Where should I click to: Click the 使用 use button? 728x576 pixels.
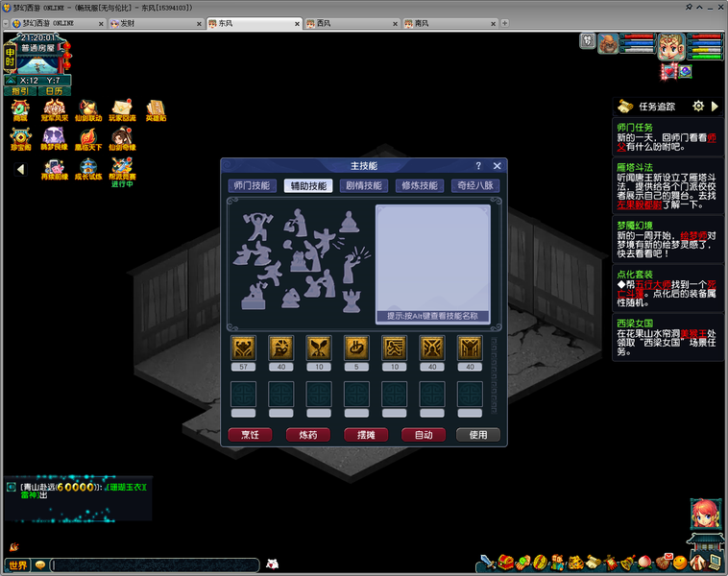click(478, 435)
